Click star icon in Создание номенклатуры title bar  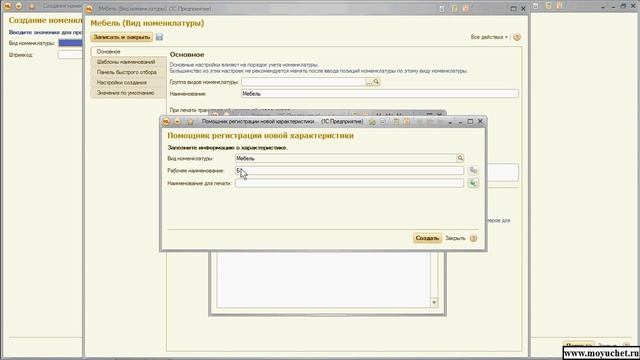point(32,6)
